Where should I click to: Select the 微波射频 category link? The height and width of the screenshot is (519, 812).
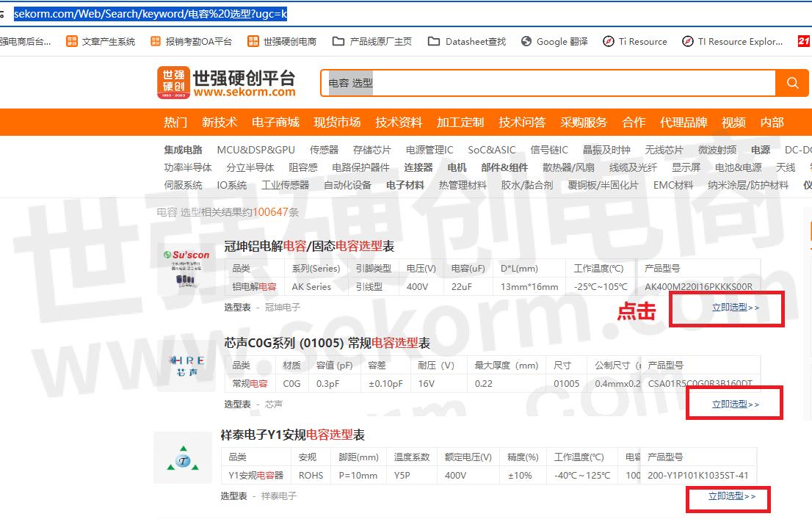[x=717, y=150]
